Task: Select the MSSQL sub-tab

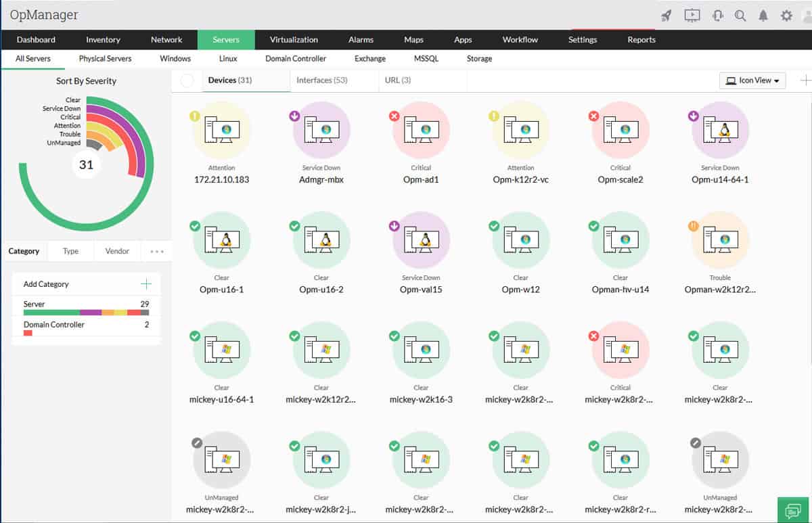Action: pyautogui.click(x=426, y=59)
